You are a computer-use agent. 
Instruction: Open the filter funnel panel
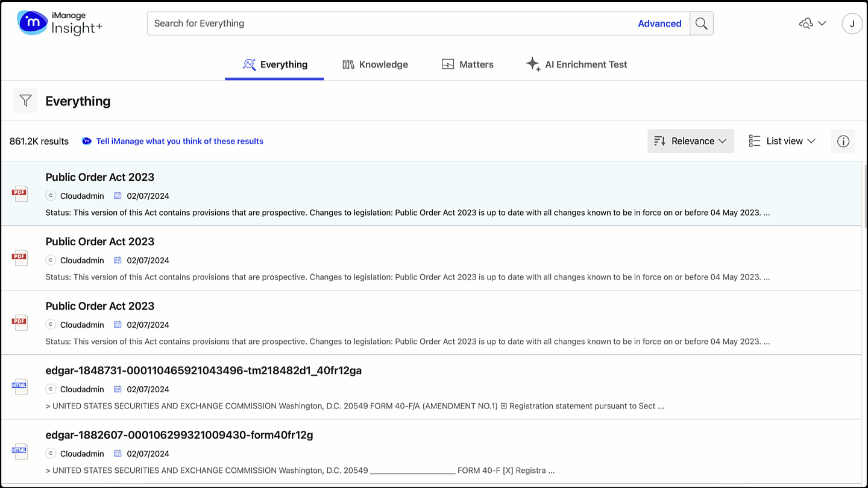(x=25, y=101)
